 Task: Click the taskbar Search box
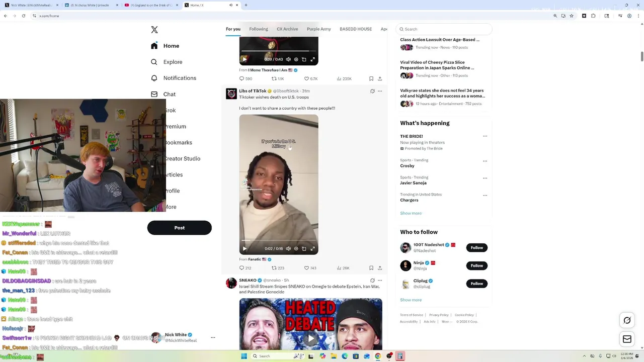[277, 356]
